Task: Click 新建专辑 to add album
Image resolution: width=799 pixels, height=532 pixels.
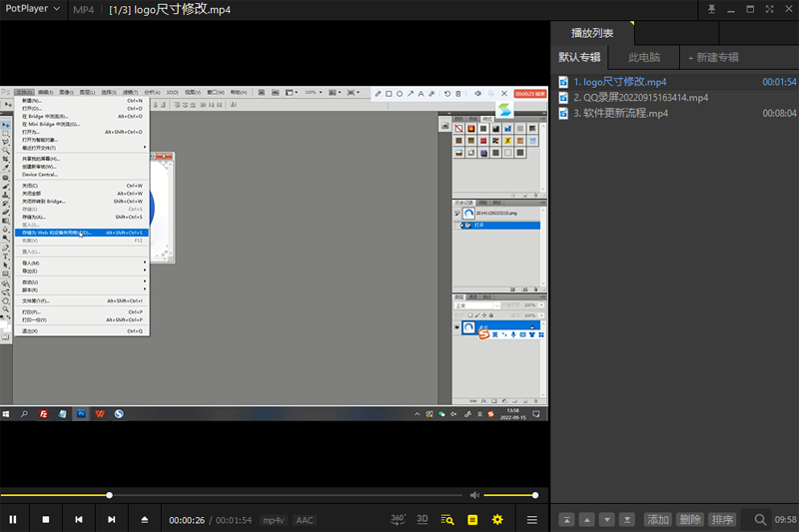Action: tap(713, 57)
